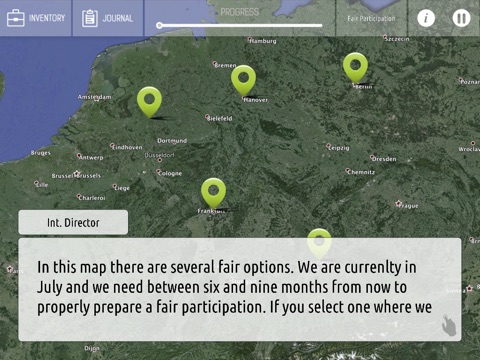Select the green pin at Frankfurt

(213, 193)
